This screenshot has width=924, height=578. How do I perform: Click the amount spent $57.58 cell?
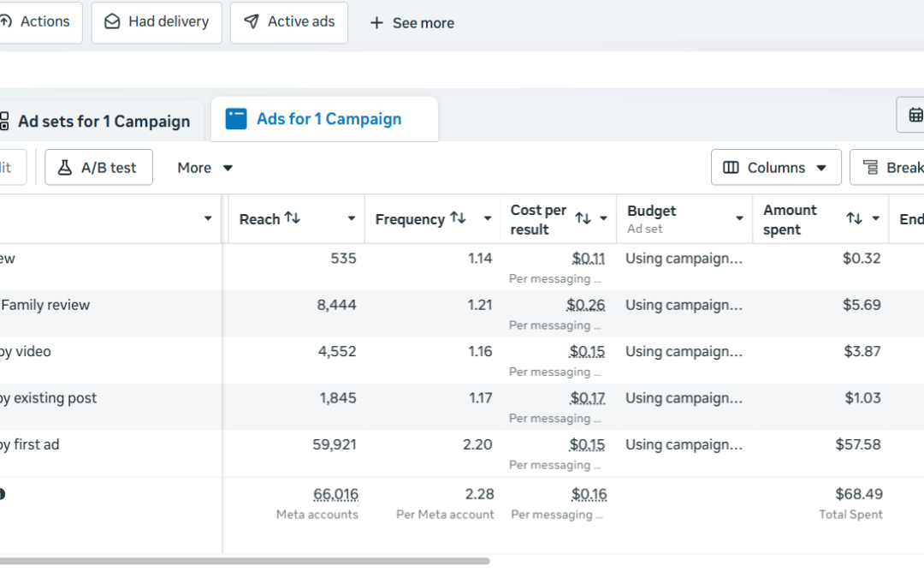857,444
